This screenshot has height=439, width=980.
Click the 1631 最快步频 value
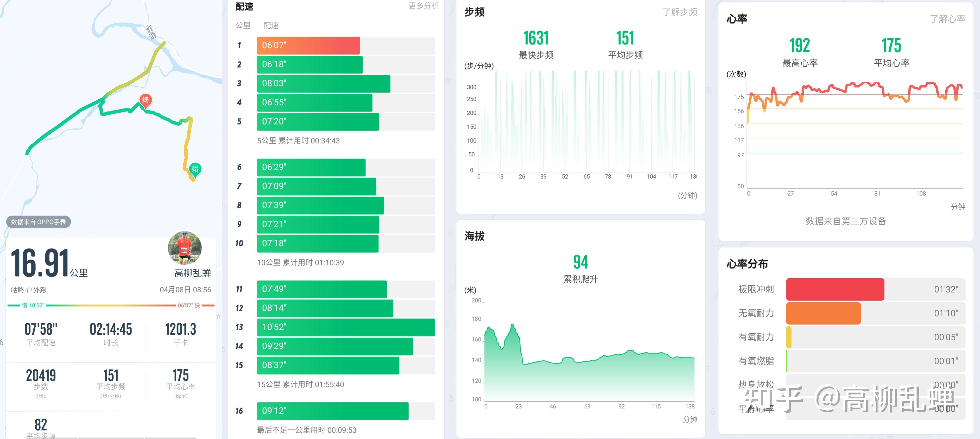536,38
